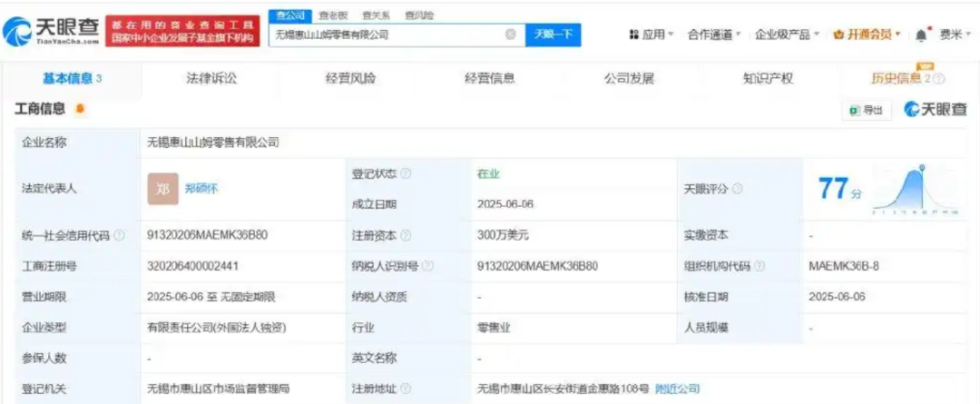Click help icon next to 纳税人识别号
Image resolution: width=980 pixels, height=404 pixels.
pos(427,266)
